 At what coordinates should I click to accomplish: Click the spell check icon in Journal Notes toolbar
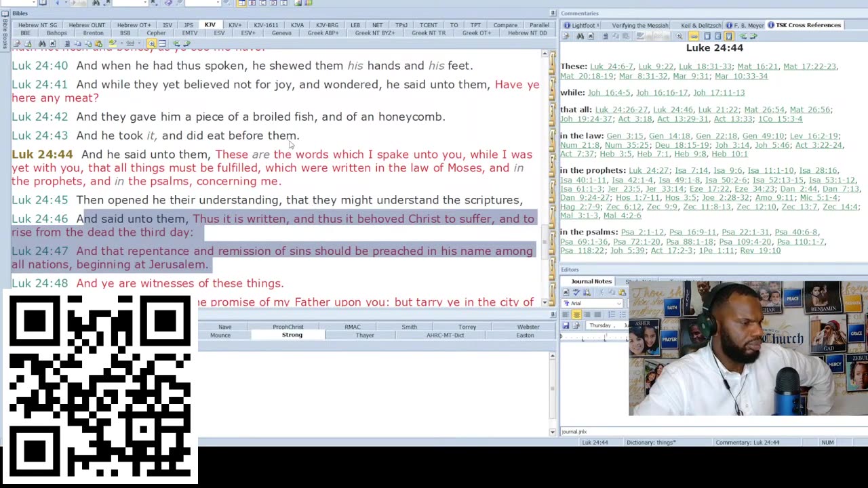(576, 292)
